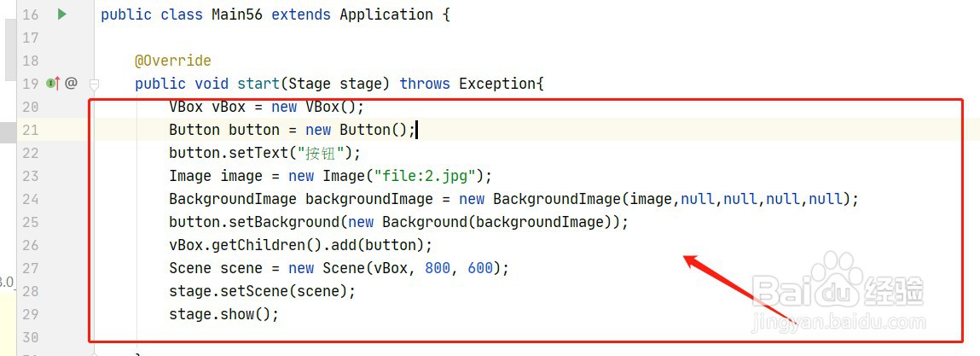Click the setBackground method call on line 25
Screen dimensions: 980x356
pos(284,222)
